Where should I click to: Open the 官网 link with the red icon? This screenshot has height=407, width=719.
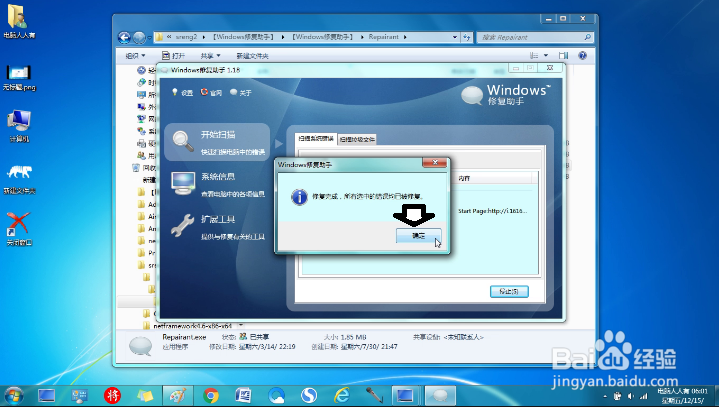tap(211, 93)
